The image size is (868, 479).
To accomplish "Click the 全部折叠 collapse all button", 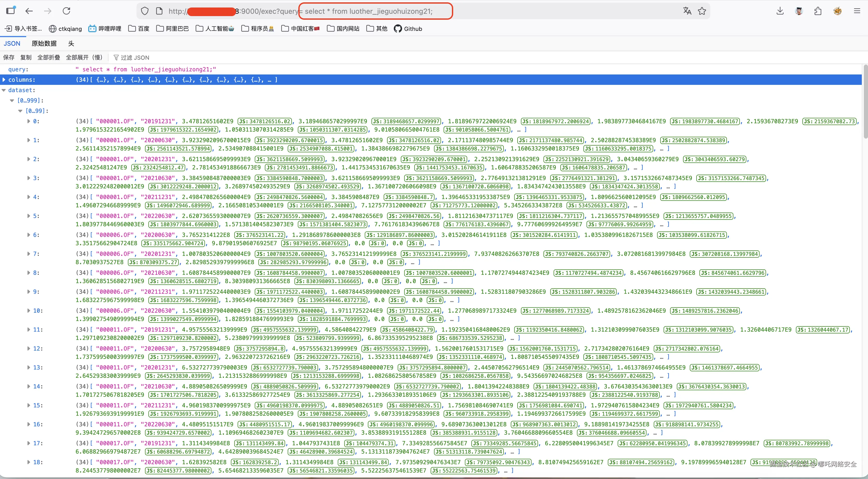I will coord(49,58).
